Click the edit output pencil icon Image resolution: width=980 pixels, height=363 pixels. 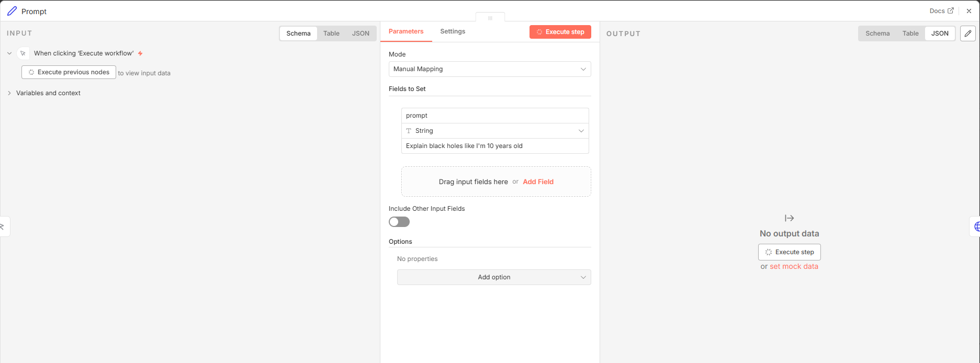(x=968, y=33)
